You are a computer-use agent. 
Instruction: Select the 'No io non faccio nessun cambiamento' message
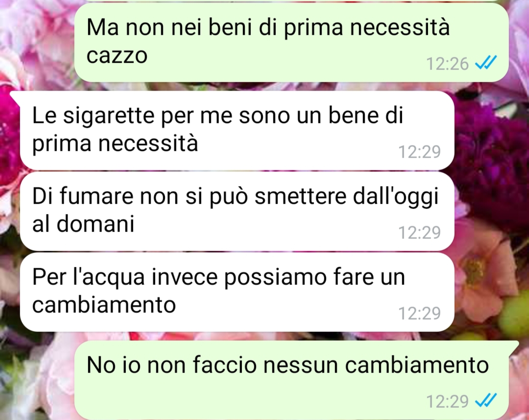291,380
